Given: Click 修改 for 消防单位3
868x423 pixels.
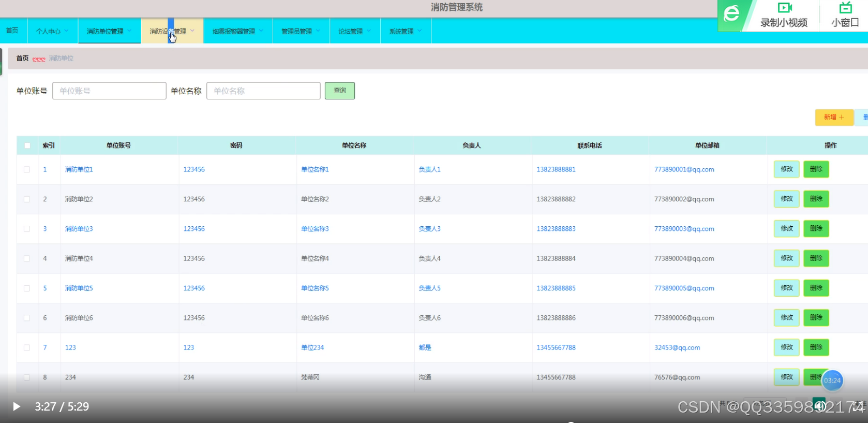Looking at the screenshot, I should tap(787, 229).
